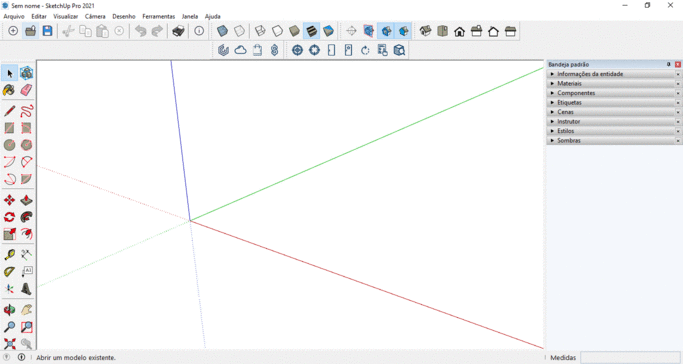Open an existing model from toolbar

tap(30, 31)
